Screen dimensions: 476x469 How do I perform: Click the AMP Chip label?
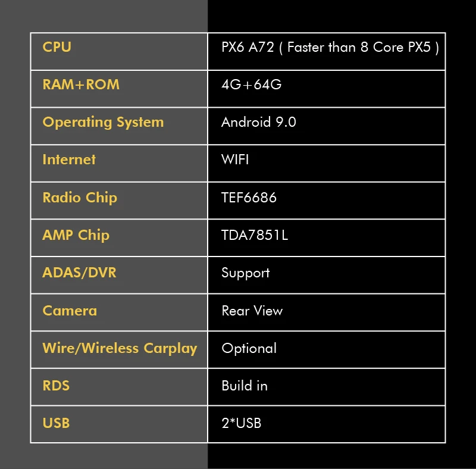click(x=76, y=235)
